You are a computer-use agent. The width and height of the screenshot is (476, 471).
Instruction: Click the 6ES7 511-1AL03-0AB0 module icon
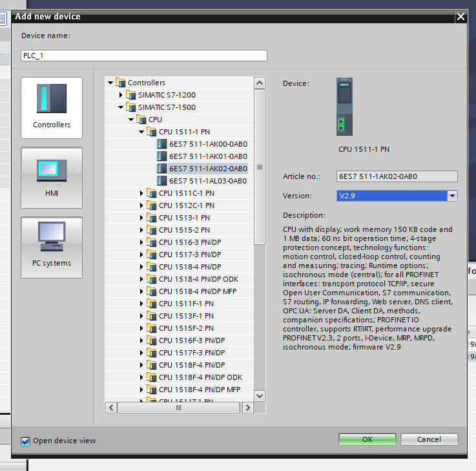click(x=162, y=181)
